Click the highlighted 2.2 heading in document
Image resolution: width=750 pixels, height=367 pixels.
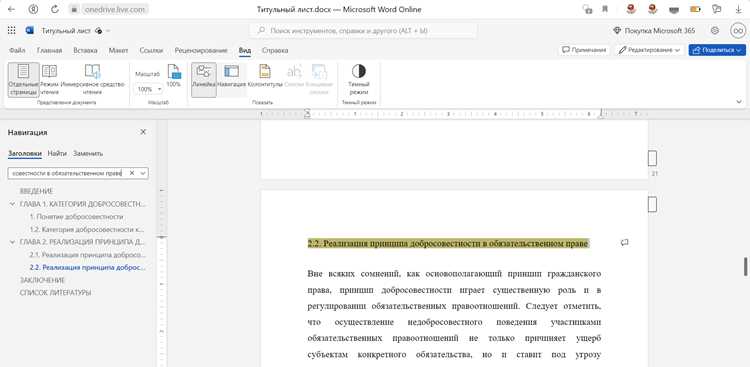(x=448, y=244)
